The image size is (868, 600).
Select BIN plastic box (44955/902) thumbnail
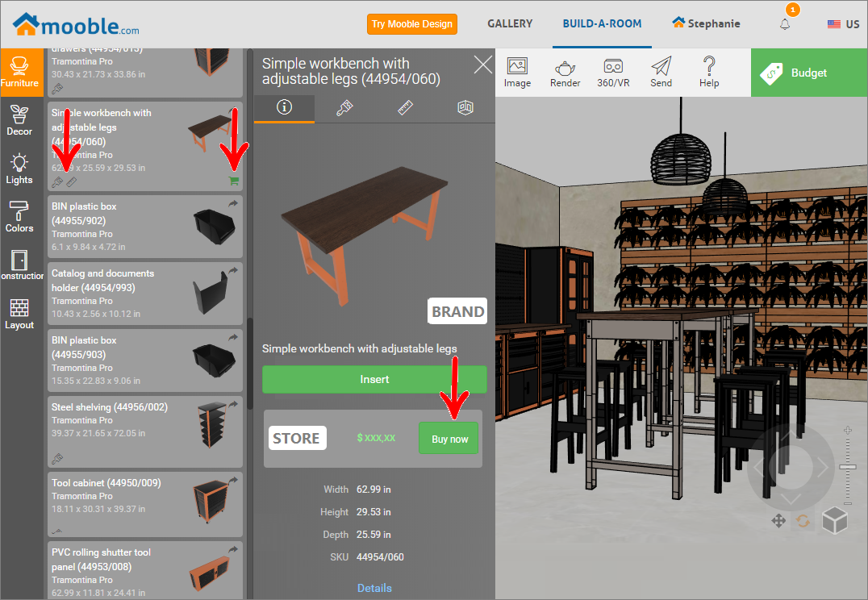(215, 227)
